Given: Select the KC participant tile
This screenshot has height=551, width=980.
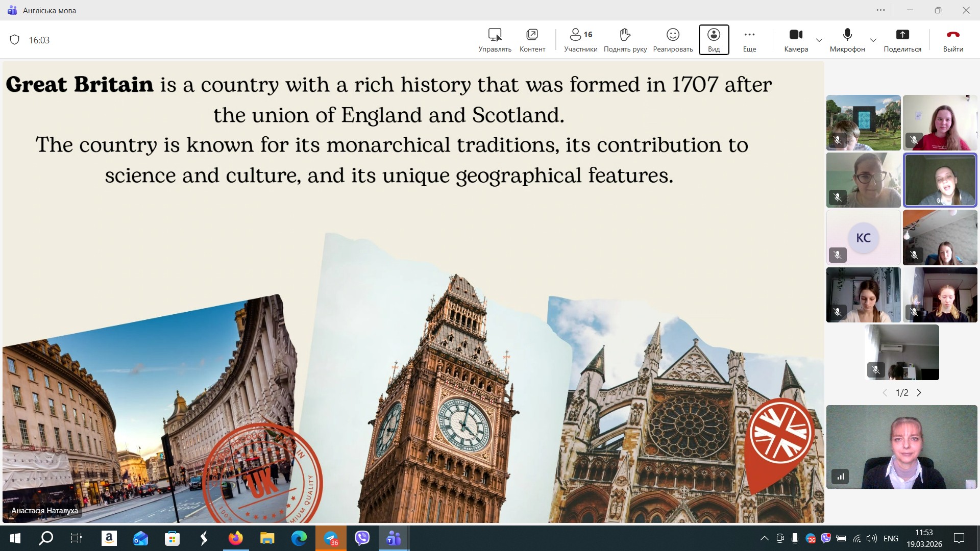Looking at the screenshot, I should pos(863,238).
